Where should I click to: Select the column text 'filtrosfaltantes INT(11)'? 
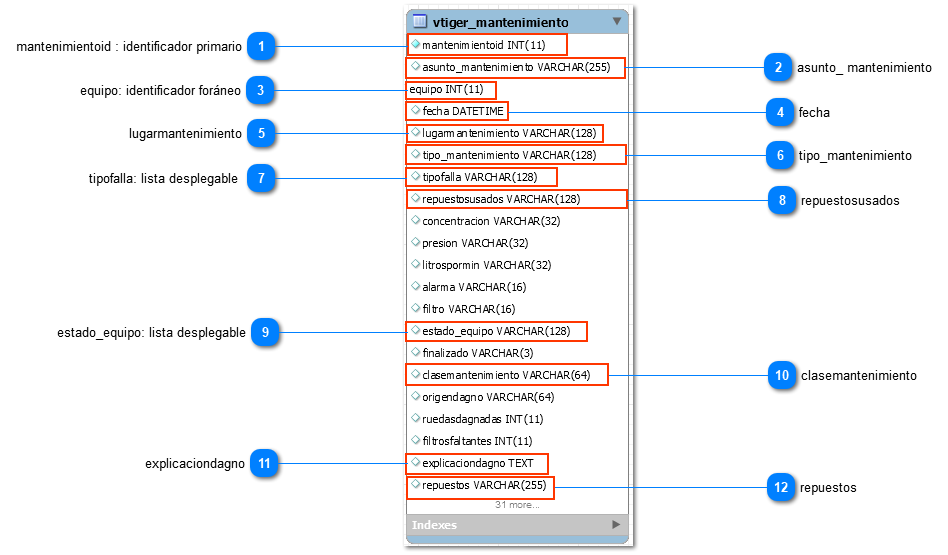(477, 441)
